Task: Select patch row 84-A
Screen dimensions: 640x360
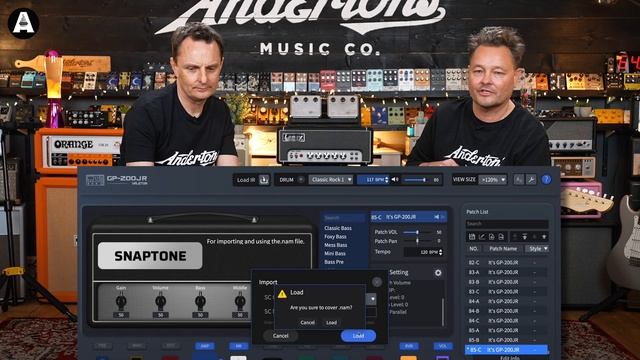Action: 506,301
